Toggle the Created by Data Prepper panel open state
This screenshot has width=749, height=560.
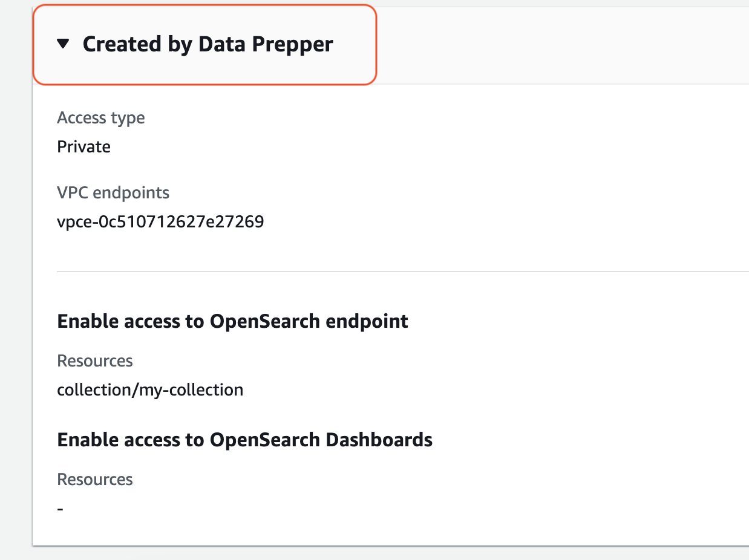(x=209, y=44)
